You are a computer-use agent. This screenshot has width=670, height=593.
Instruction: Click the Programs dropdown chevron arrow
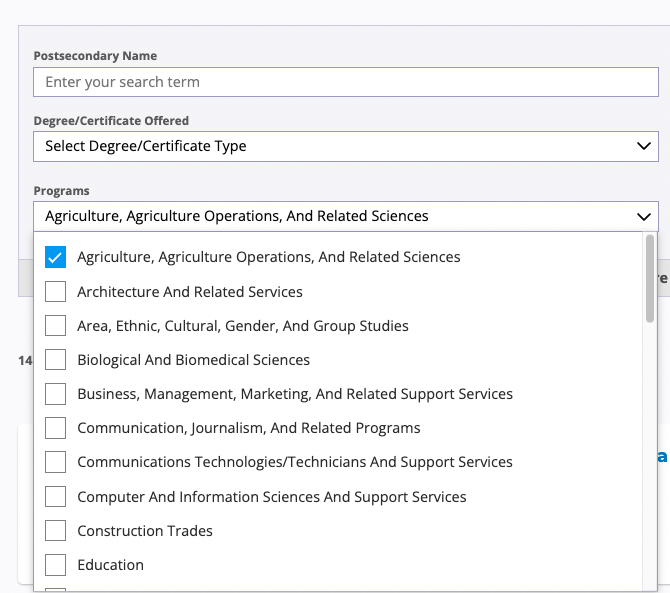[x=643, y=216]
